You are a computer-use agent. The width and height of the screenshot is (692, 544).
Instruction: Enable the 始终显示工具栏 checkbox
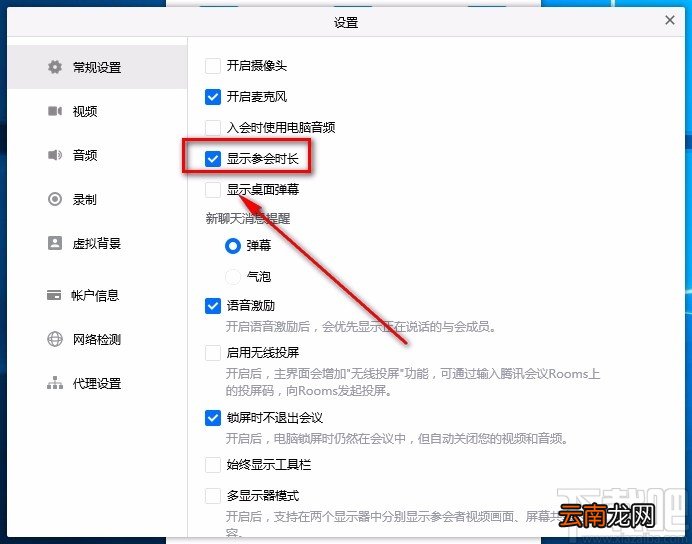tap(213, 465)
